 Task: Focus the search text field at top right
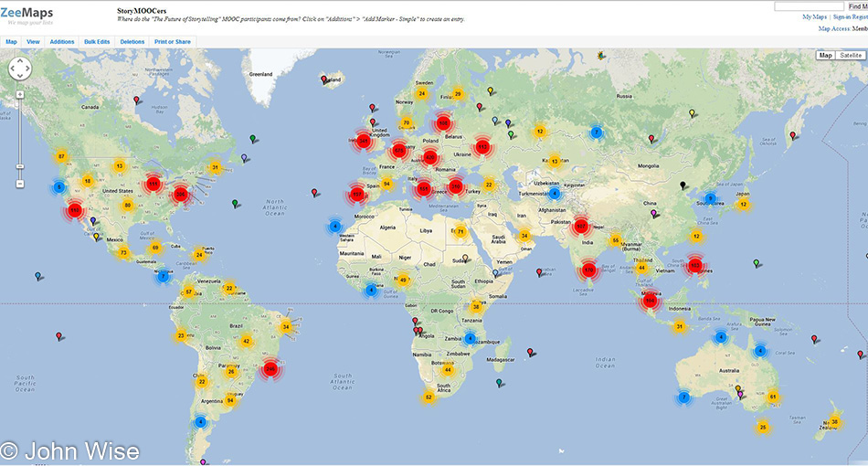pos(809,6)
